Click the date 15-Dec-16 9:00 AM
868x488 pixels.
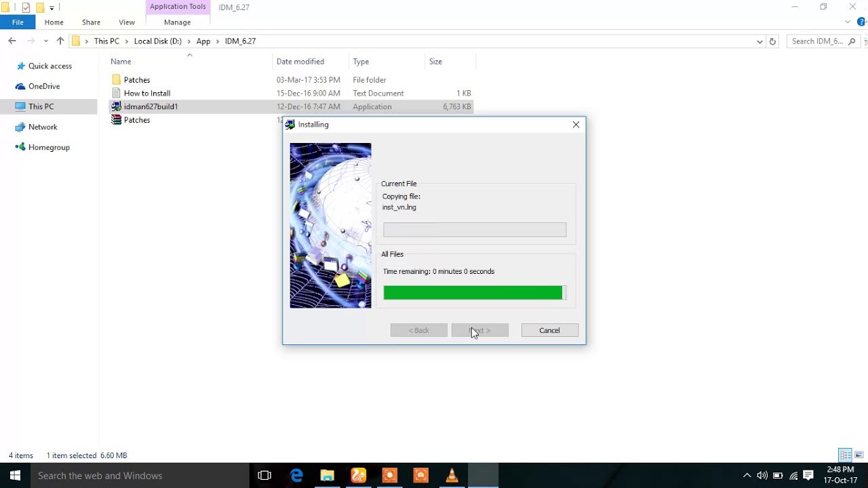[x=308, y=94]
